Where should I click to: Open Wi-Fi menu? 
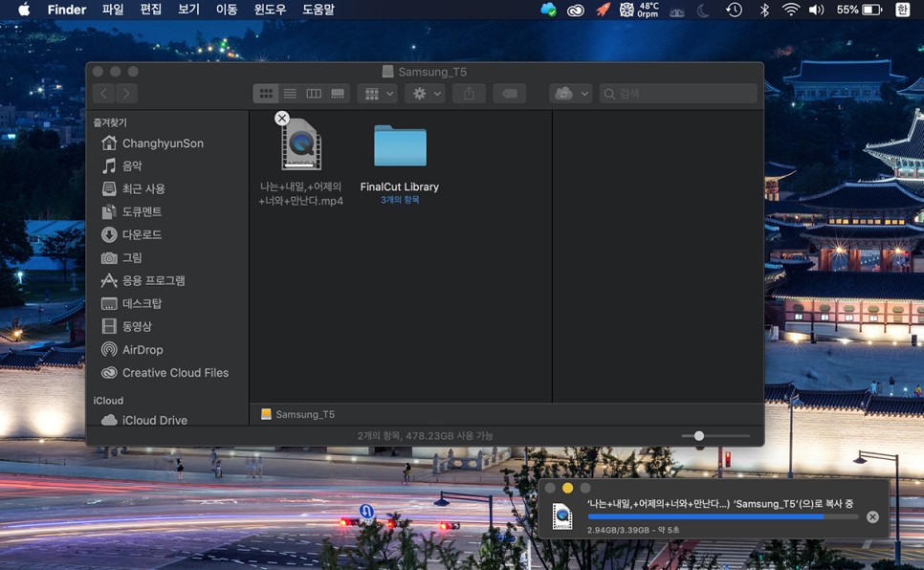pos(790,10)
